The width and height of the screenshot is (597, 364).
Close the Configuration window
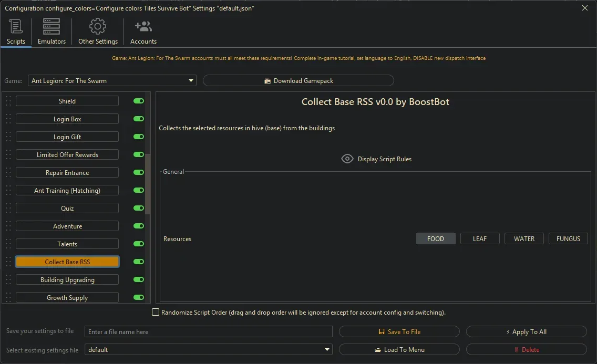click(x=585, y=8)
